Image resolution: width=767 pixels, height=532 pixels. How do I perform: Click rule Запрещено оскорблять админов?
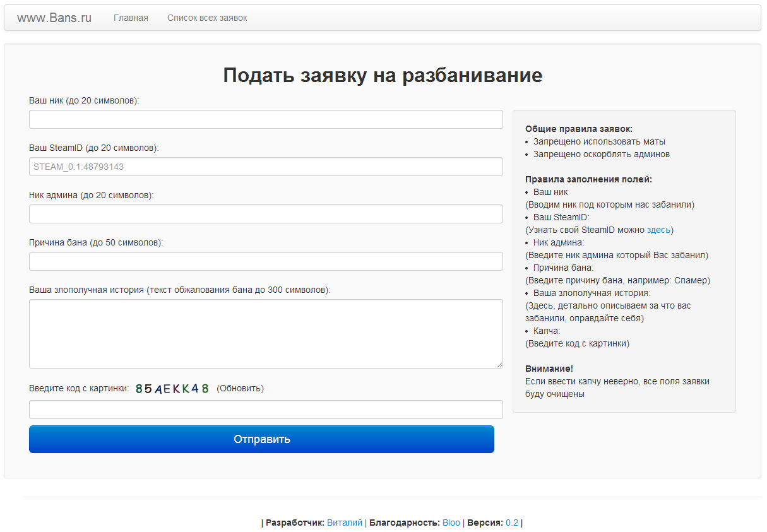point(602,154)
